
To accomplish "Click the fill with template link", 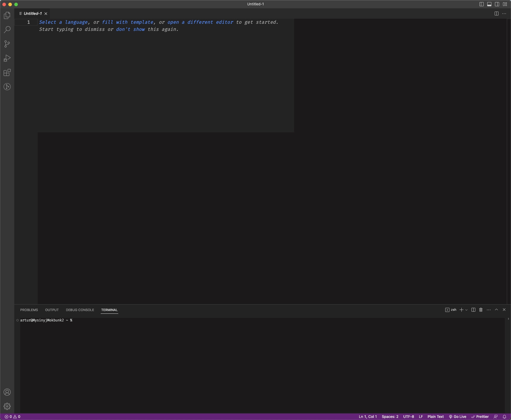I will point(128,22).
